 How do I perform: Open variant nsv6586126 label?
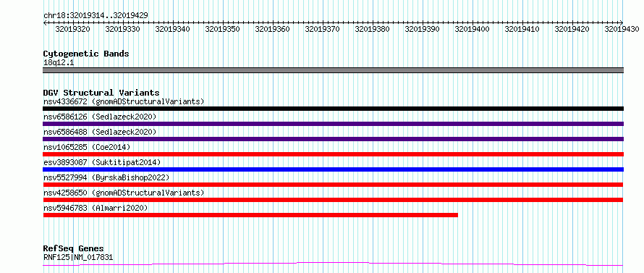100,117
